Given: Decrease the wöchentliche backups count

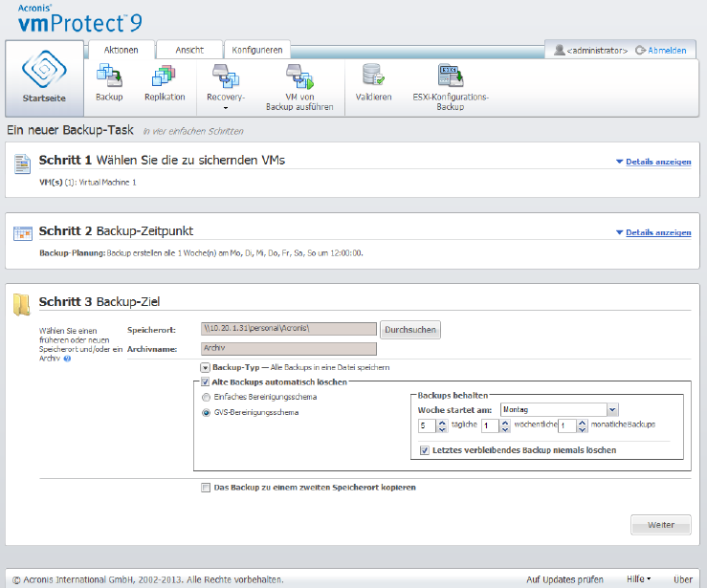Looking at the screenshot, I should tap(505, 429).
